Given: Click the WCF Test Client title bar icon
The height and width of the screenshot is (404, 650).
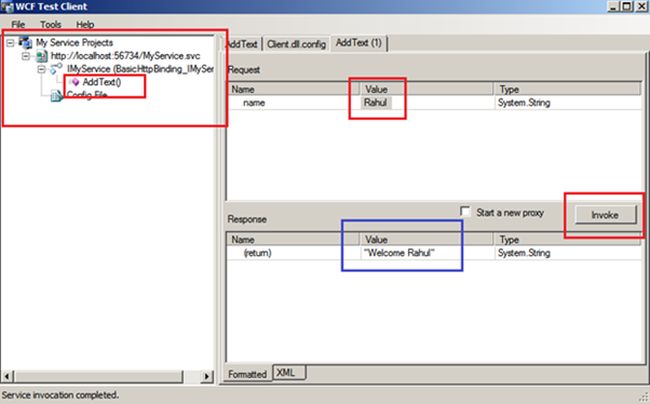Looking at the screenshot, I should (7, 7).
